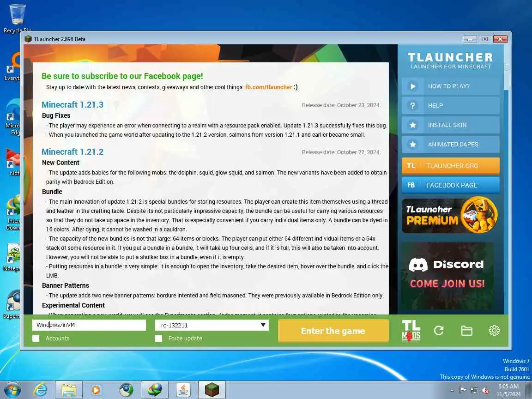
Task: Enable the Accounts checkbox
Action: click(36, 338)
